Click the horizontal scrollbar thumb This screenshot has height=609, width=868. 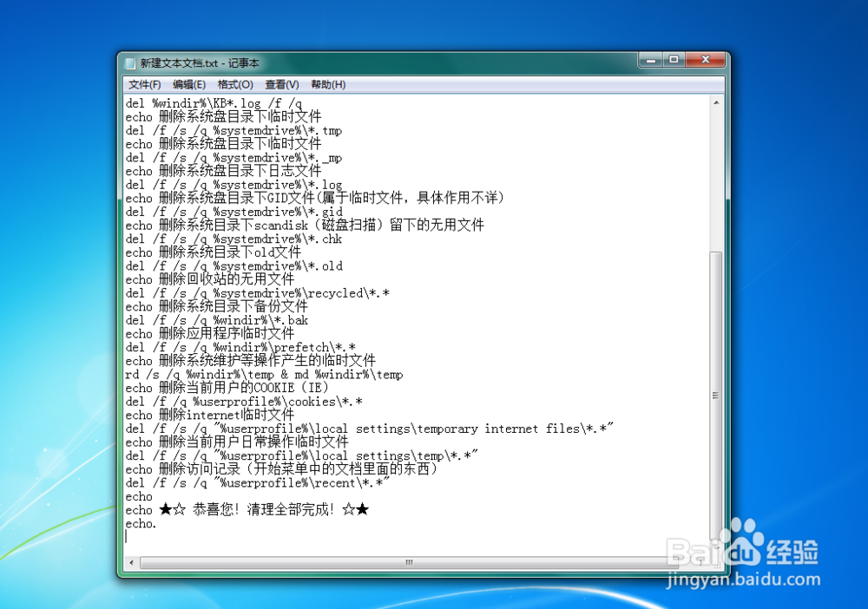click(409, 562)
